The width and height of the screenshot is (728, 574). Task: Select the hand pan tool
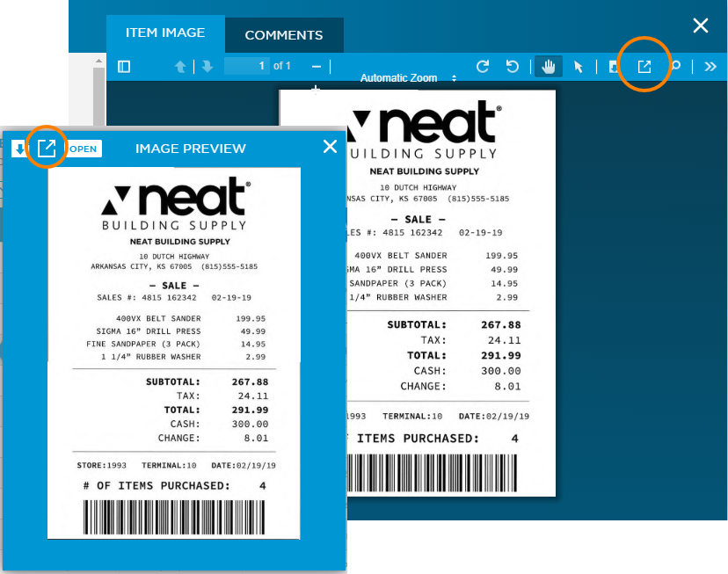549,67
